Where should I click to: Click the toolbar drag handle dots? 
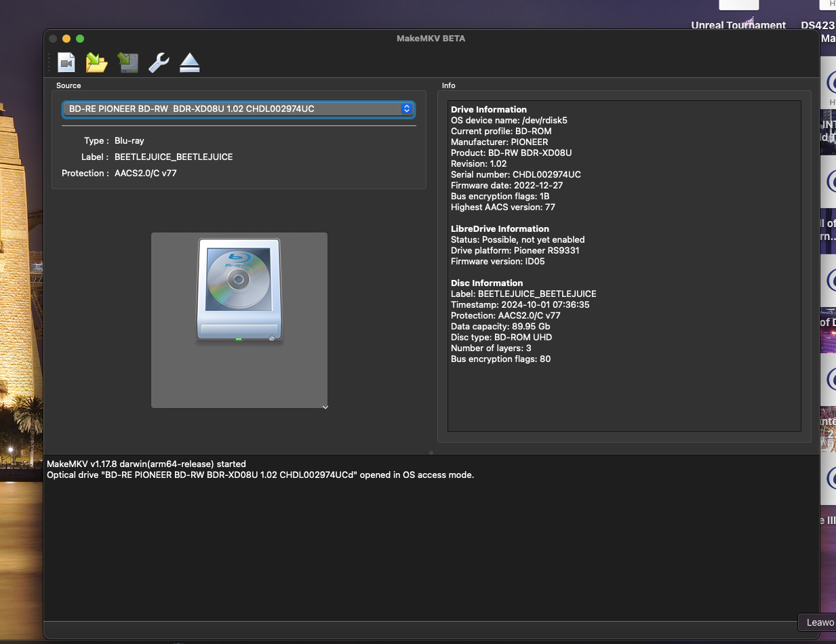(x=49, y=63)
